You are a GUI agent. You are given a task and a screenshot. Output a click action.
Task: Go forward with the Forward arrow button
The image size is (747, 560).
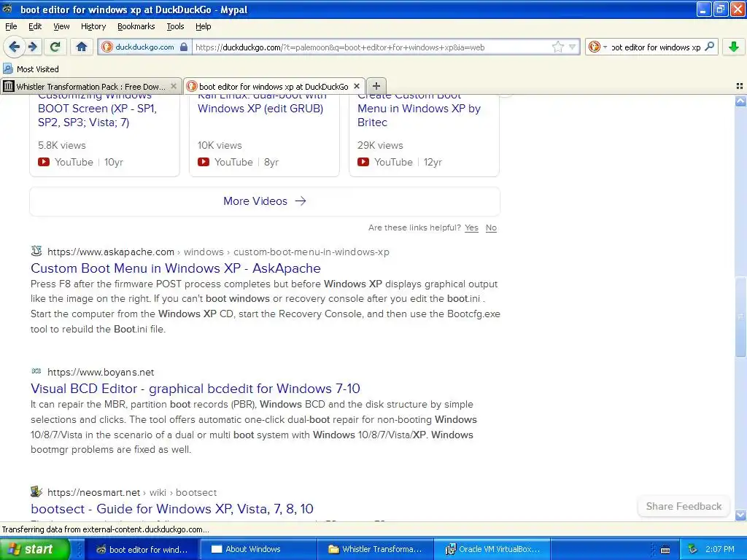point(32,47)
